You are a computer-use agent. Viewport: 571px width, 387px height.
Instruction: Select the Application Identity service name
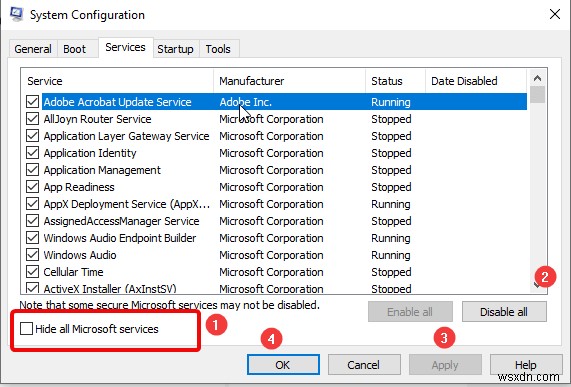coord(90,153)
